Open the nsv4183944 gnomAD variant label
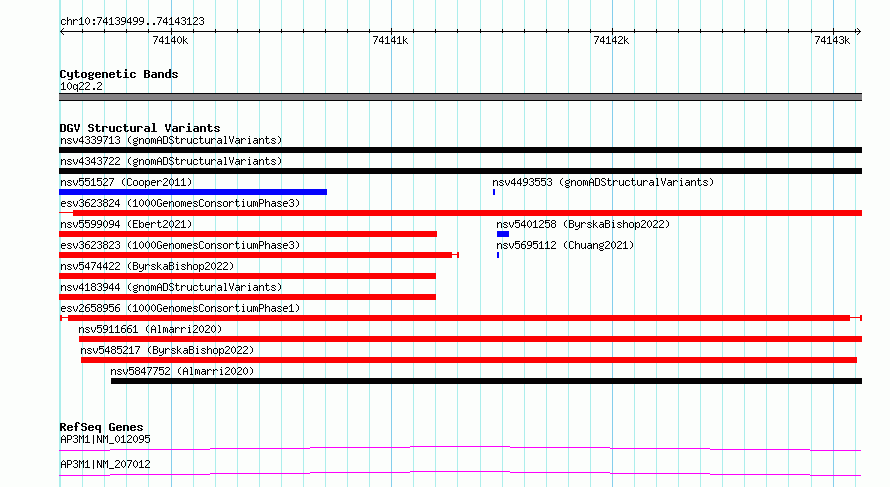 pos(171,287)
